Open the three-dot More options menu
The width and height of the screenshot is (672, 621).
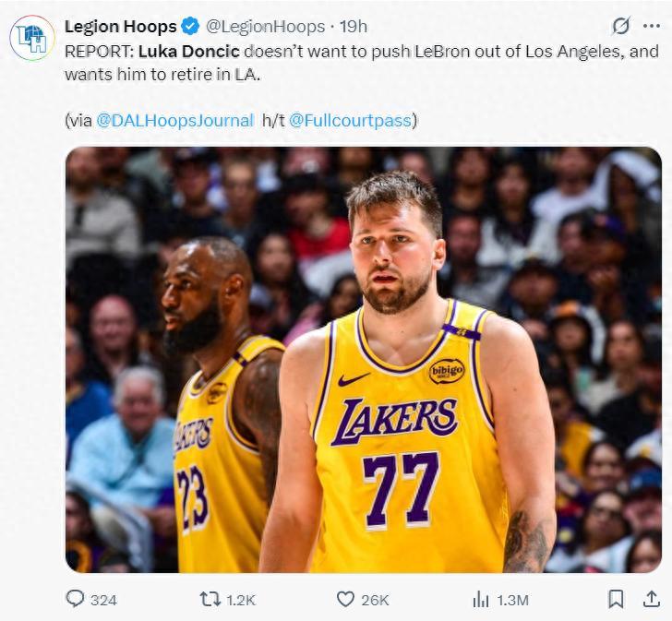click(x=652, y=26)
